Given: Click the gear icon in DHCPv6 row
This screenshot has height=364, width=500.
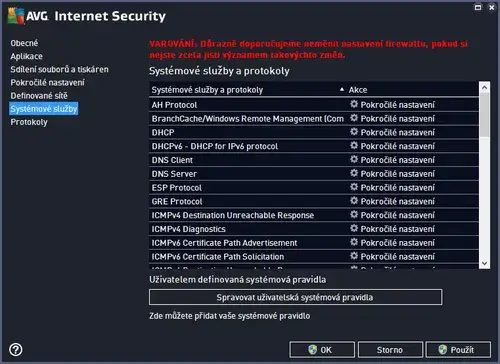Looking at the screenshot, I should [354, 146].
